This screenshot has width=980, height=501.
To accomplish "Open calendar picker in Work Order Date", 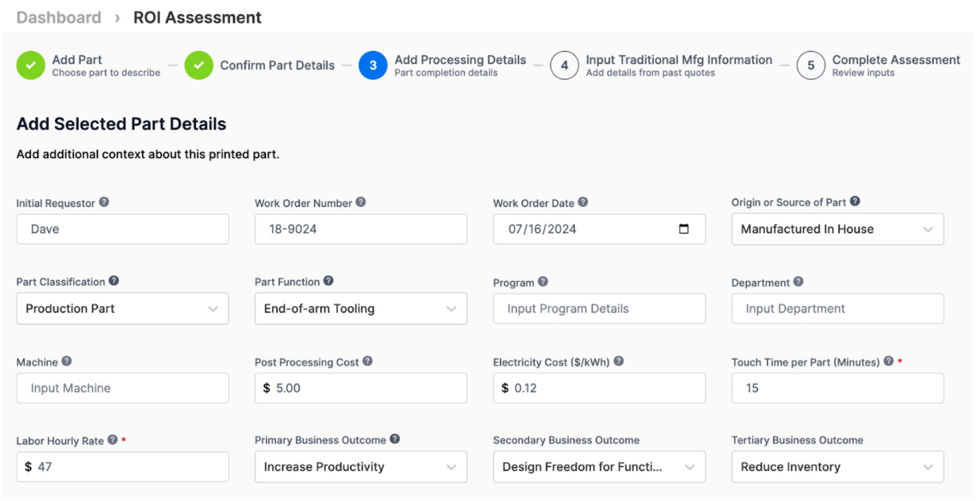I will pyautogui.click(x=684, y=229).
